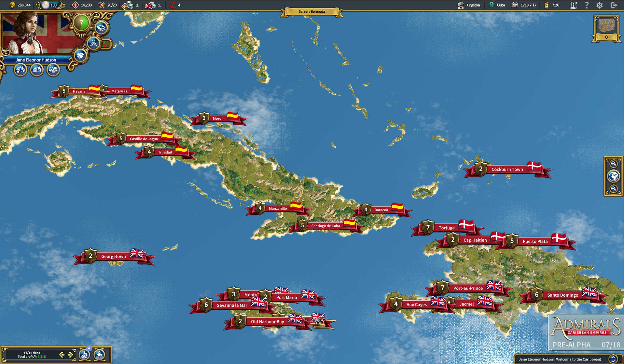Select the Georgetown city banner
The image size is (624, 364).
(114, 256)
